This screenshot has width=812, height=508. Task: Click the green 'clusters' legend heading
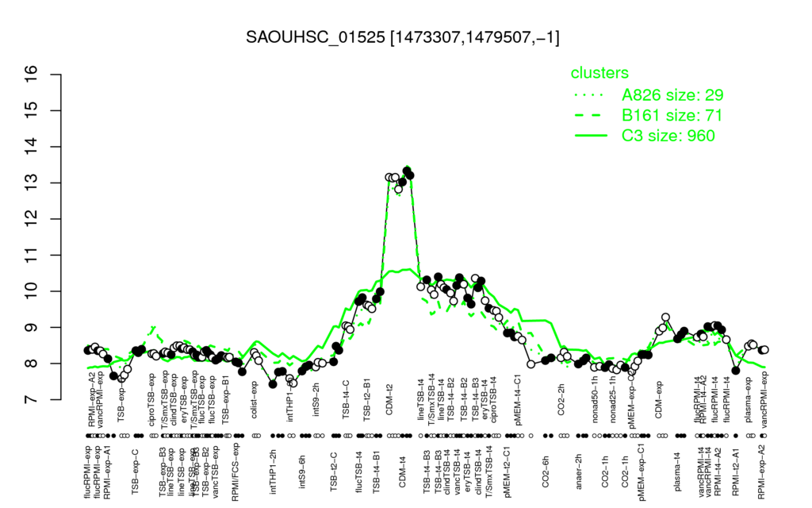pos(599,72)
